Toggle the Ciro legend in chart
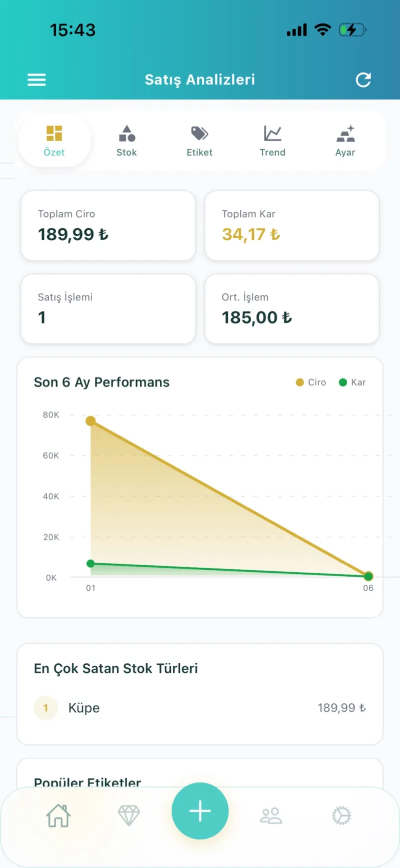This screenshot has width=400, height=868. click(311, 382)
